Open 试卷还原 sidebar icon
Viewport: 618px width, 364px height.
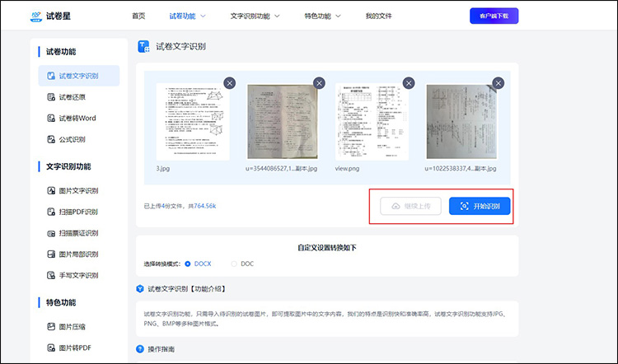click(51, 97)
